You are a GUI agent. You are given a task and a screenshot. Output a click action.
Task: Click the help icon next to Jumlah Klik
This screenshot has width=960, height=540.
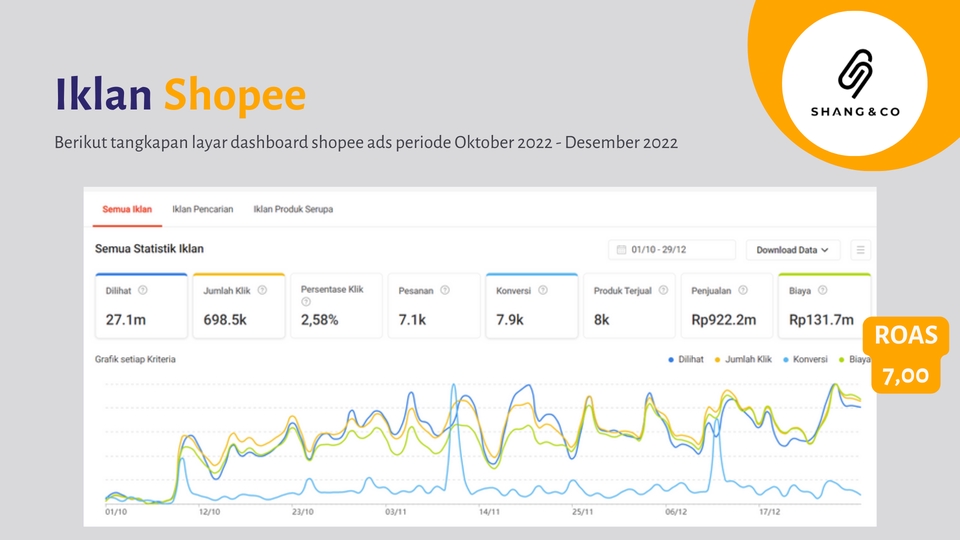pos(262,290)
